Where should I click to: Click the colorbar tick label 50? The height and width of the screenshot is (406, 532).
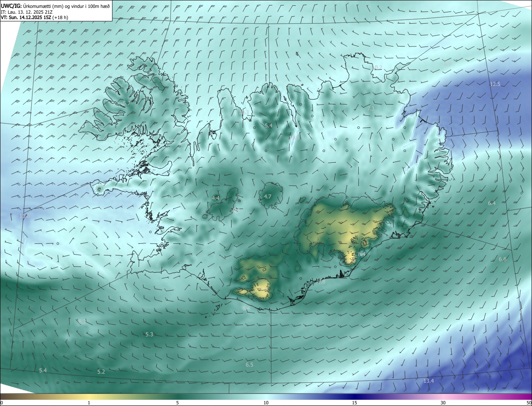click(x=529, y=403)
